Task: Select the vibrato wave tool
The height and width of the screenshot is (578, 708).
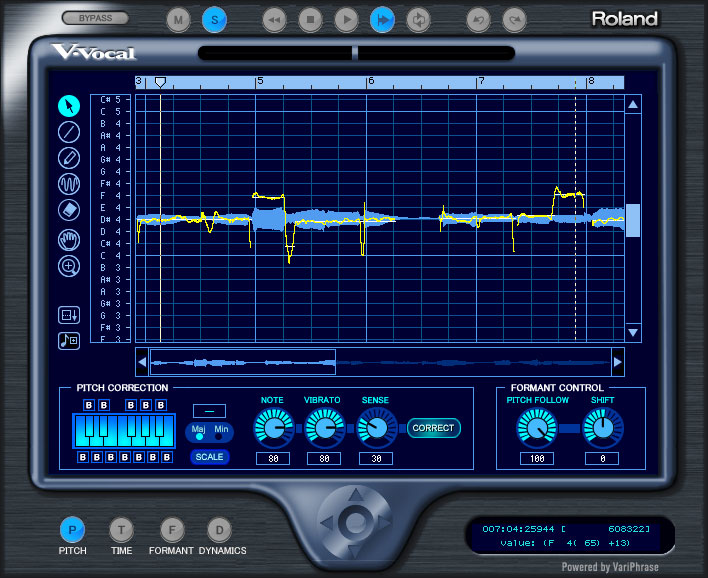Action: 69,184
